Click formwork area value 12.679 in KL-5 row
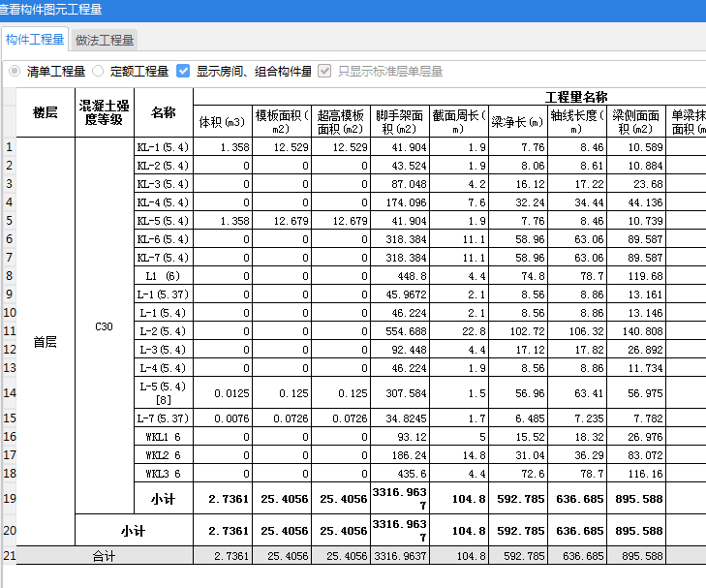 coord(282,221)
